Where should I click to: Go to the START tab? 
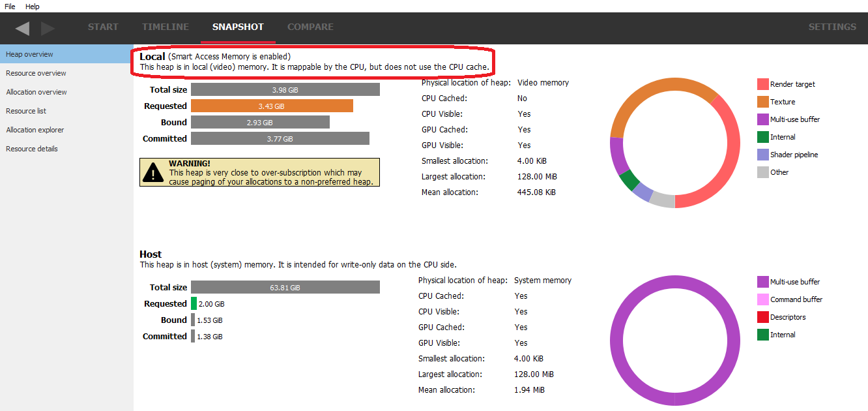tap(103, 27)
